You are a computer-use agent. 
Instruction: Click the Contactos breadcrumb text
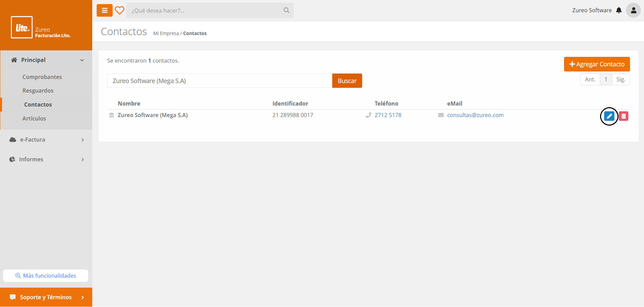pos(195,33)
